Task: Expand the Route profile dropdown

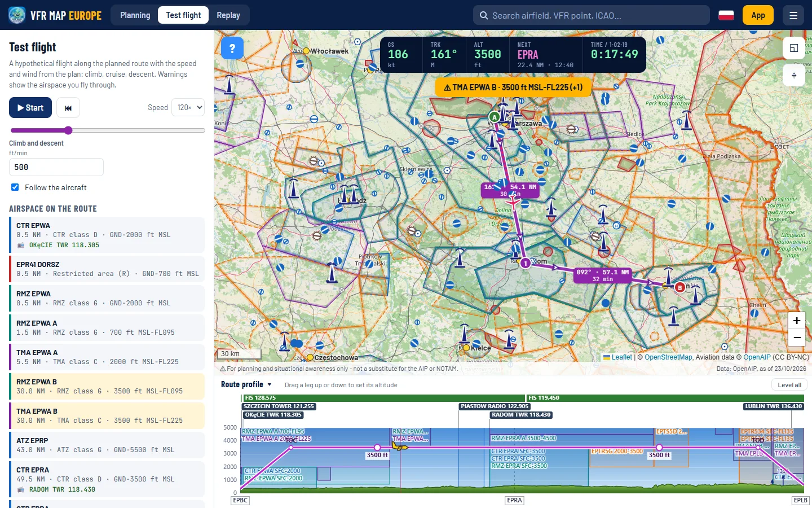Action: point(246,384)
